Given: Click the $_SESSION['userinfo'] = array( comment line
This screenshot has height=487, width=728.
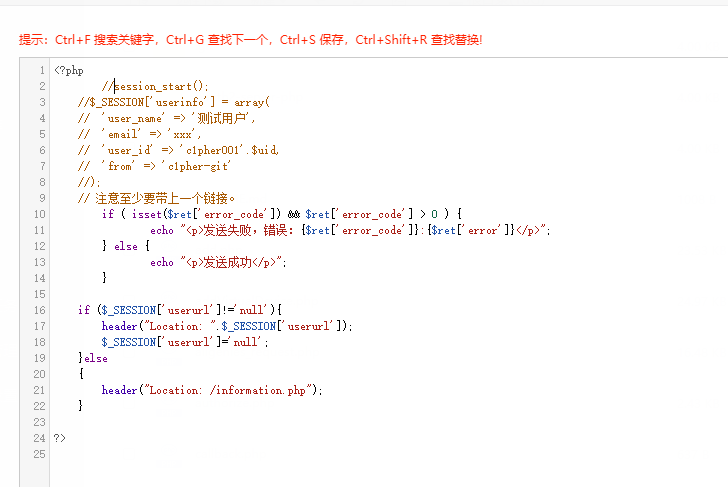Looking at the screenshot, I should tap(174, 102).
